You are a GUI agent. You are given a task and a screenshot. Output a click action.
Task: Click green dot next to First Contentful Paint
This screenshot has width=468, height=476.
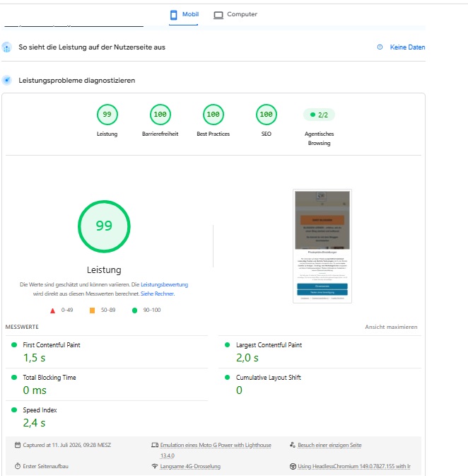(14, 345)
